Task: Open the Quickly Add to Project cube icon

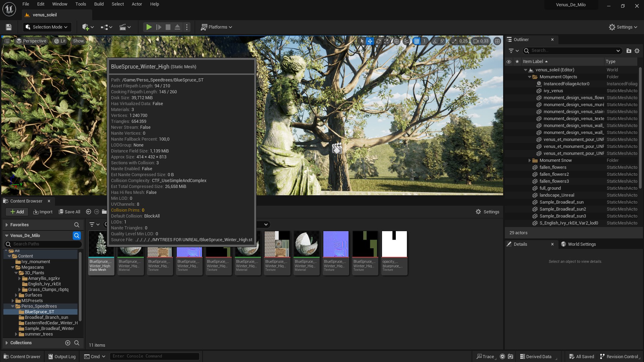Action: click(88, 27)
